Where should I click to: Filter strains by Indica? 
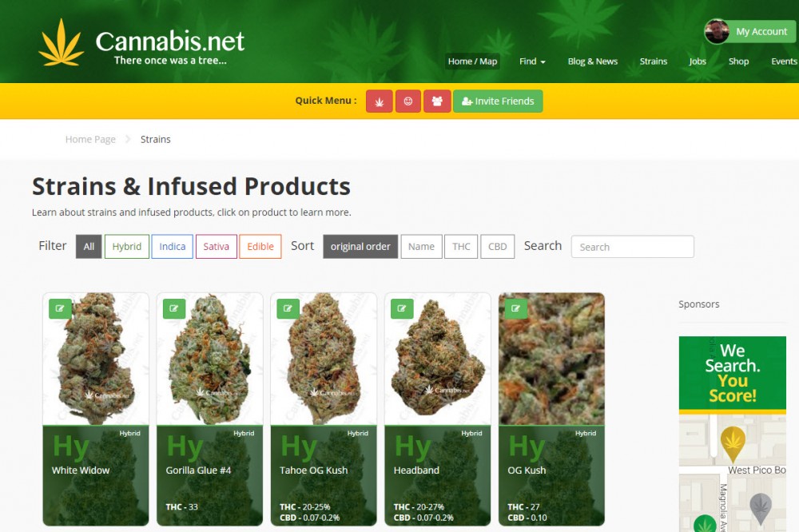(173, 247)
